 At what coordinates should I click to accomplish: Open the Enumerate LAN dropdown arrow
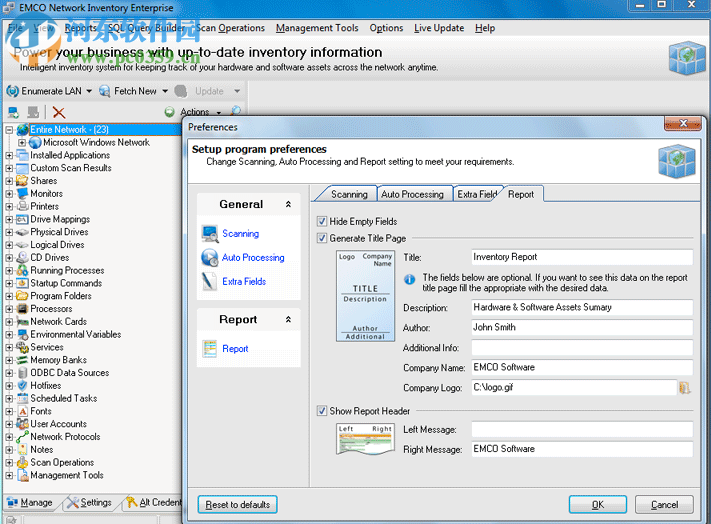(x=89, y=91)
